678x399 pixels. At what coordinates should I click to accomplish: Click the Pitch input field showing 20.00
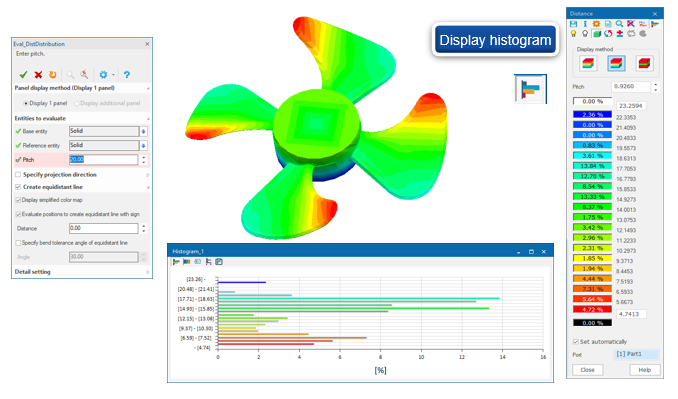[x=104, y=160]
